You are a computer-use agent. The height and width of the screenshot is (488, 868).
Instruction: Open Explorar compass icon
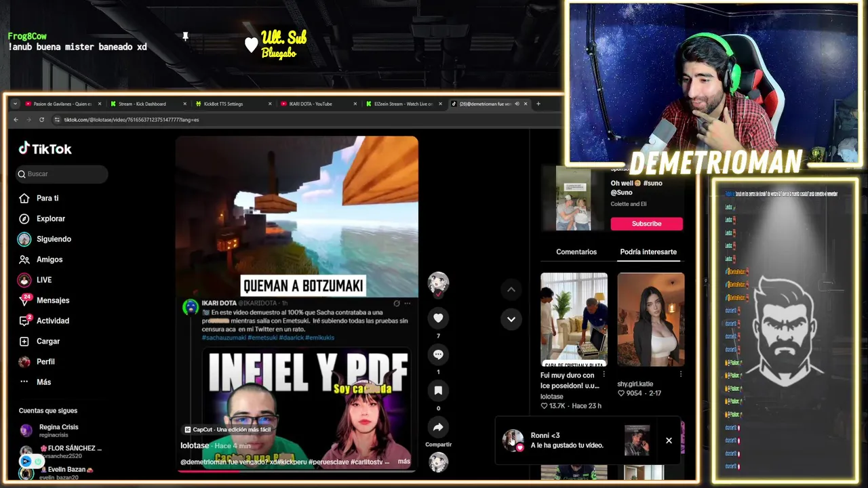click(x=24, y=219)
